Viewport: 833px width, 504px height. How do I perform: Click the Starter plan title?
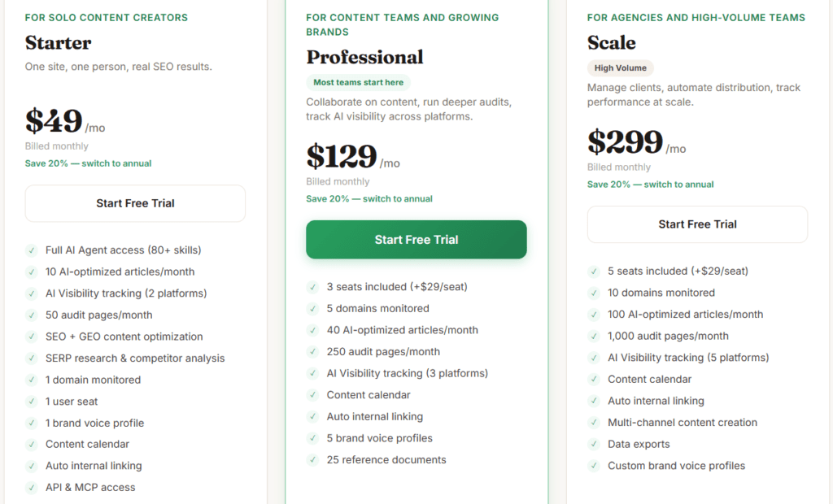pyautogui.click(x=58, y=42)
